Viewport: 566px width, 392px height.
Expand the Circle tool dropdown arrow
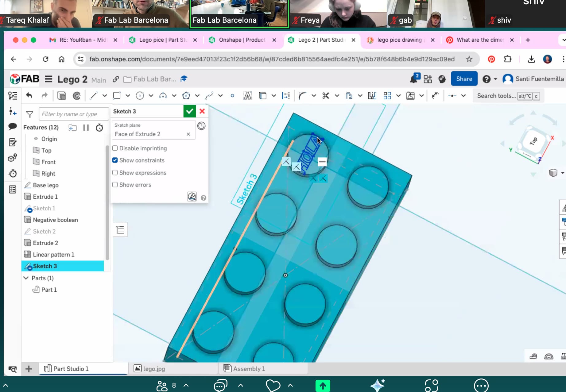151,96
